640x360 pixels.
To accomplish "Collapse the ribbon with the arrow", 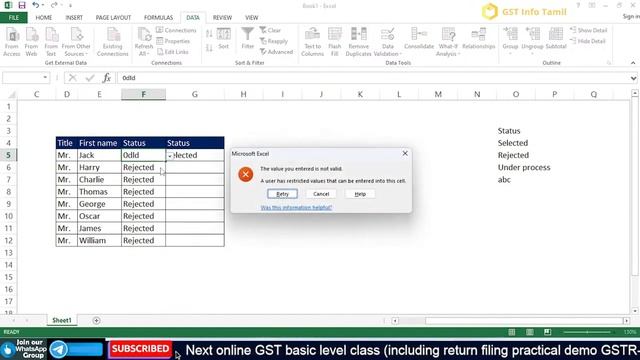I will click(633, 63).
